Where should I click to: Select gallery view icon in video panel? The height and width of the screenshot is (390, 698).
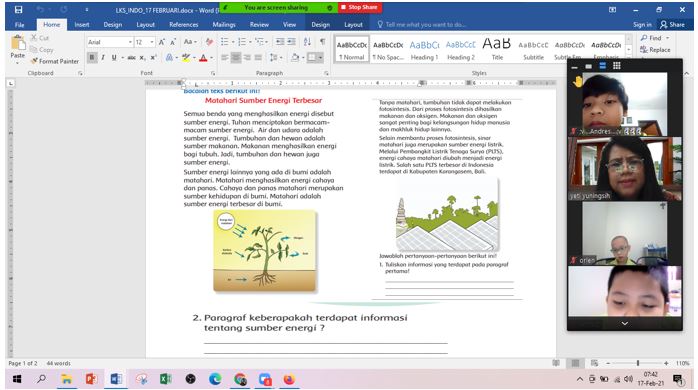point(617,66)
